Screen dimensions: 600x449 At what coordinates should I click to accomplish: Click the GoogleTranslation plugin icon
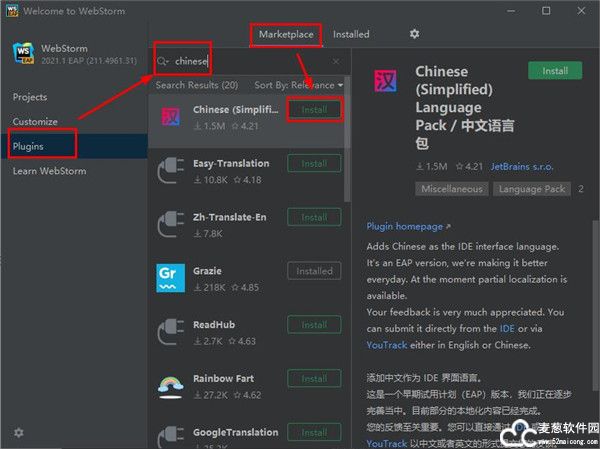[x=171, y=437]
